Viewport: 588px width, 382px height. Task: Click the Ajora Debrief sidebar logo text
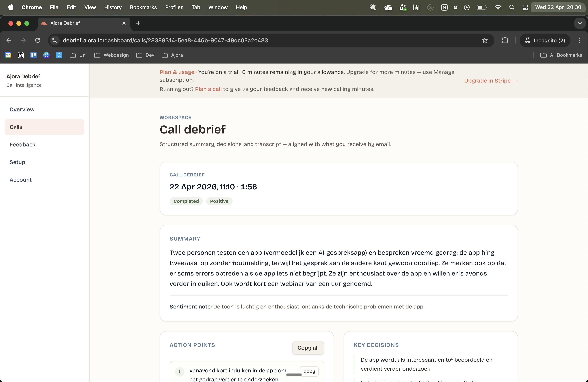click(x=23, y=77)
